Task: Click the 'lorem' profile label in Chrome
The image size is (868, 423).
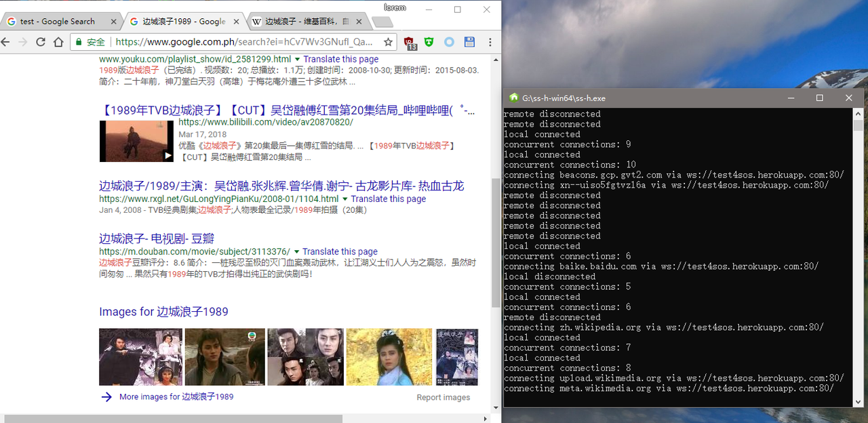Action: [394, 7]
